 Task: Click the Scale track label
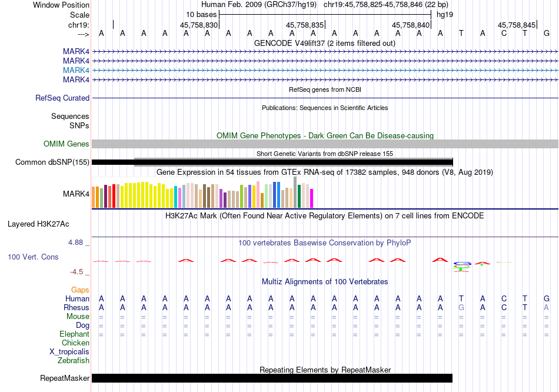(79, 15)
